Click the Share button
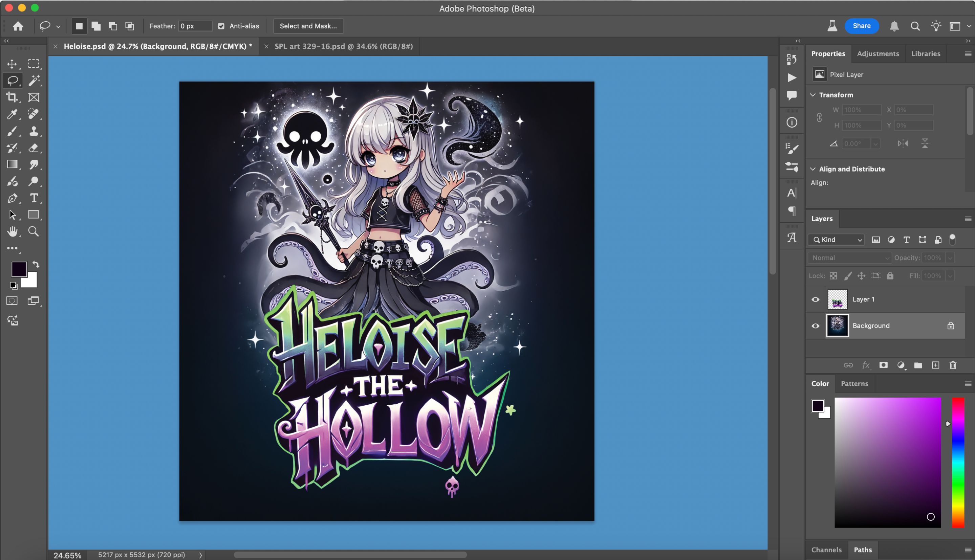The image size is (975, 560). click(862, 26)
